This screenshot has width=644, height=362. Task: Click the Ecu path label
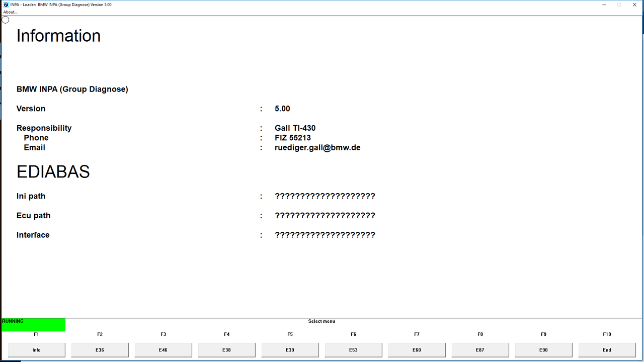tap(34, 216)
